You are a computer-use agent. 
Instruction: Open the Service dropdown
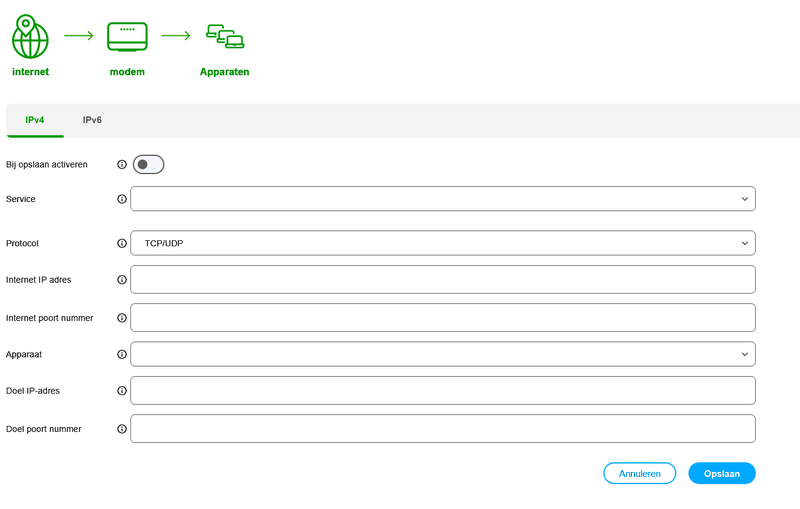[x=442, y=199]
